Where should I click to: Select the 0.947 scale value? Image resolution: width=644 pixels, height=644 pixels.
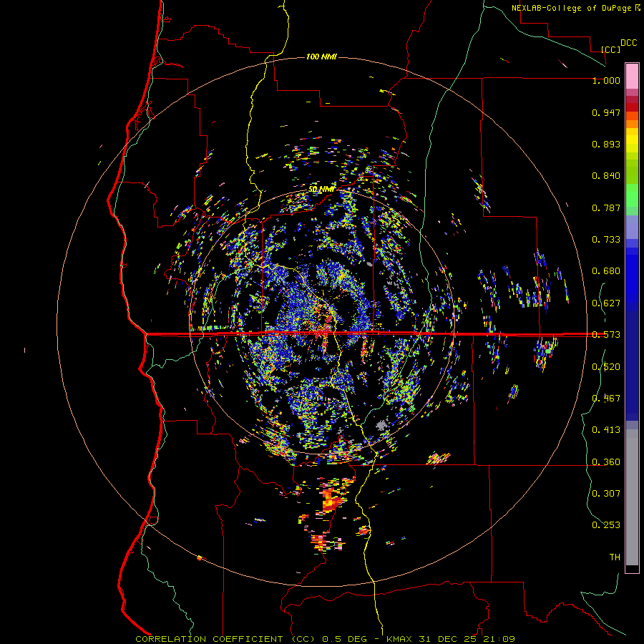click(x=606, y=112)
